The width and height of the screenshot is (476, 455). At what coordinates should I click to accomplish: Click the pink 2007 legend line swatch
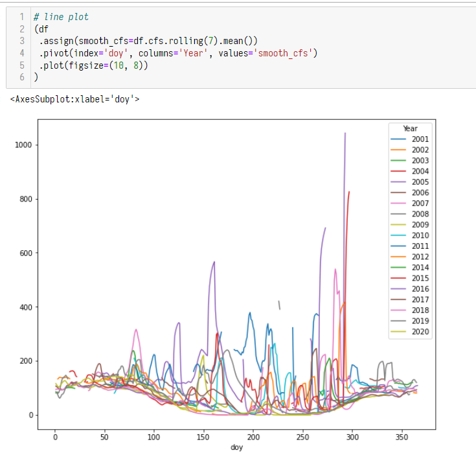click(398, 204)
